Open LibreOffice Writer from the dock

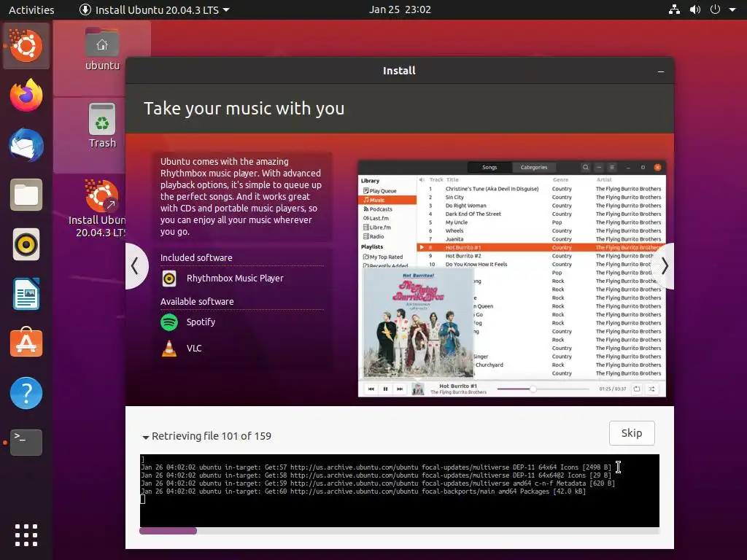pos(26,295)
